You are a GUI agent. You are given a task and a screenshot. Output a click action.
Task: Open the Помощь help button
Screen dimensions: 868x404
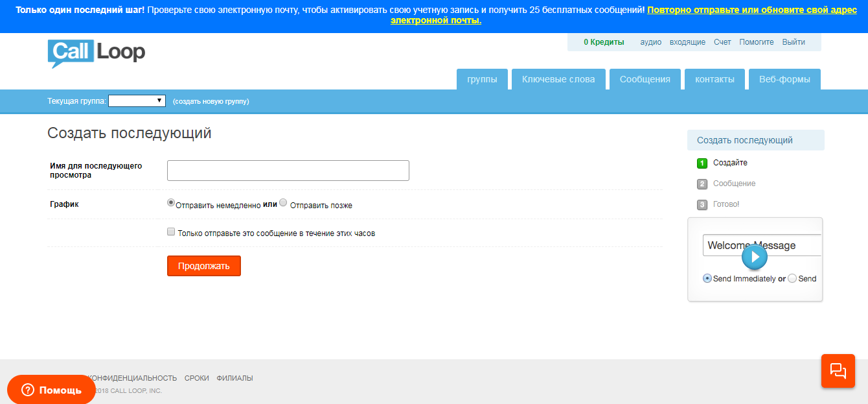[51, 390]
